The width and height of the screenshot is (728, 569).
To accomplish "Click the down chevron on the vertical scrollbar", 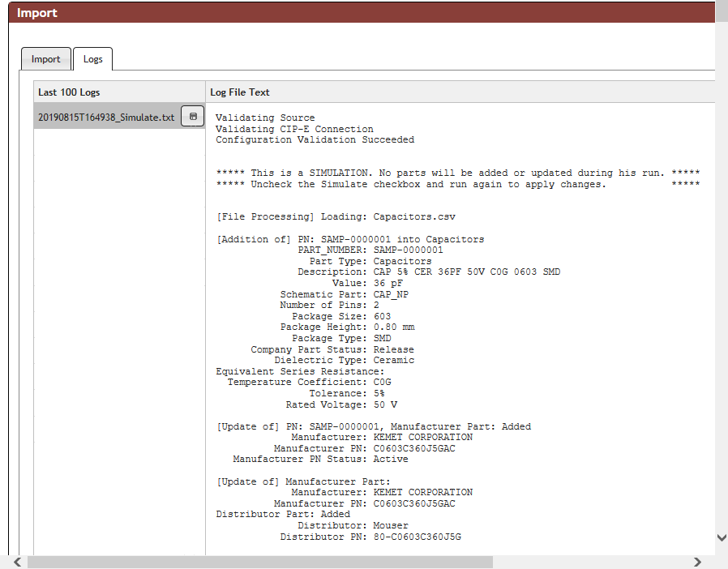I will click(722, 537).
